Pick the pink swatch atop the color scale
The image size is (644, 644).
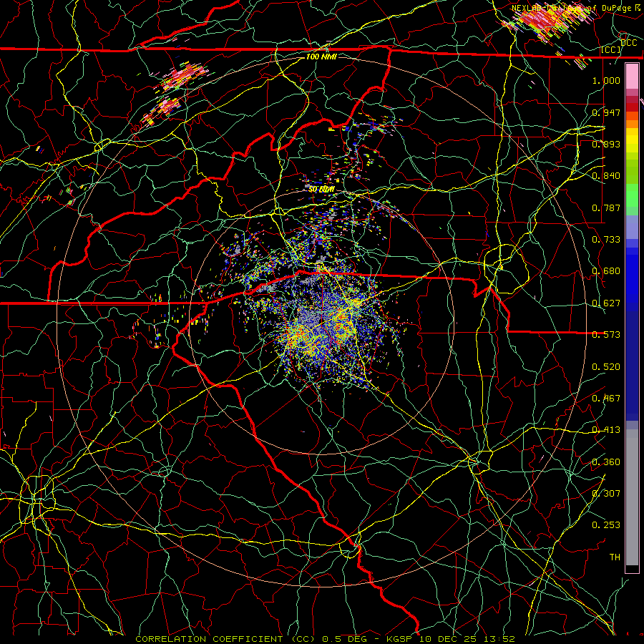click(x=632, y=77)
